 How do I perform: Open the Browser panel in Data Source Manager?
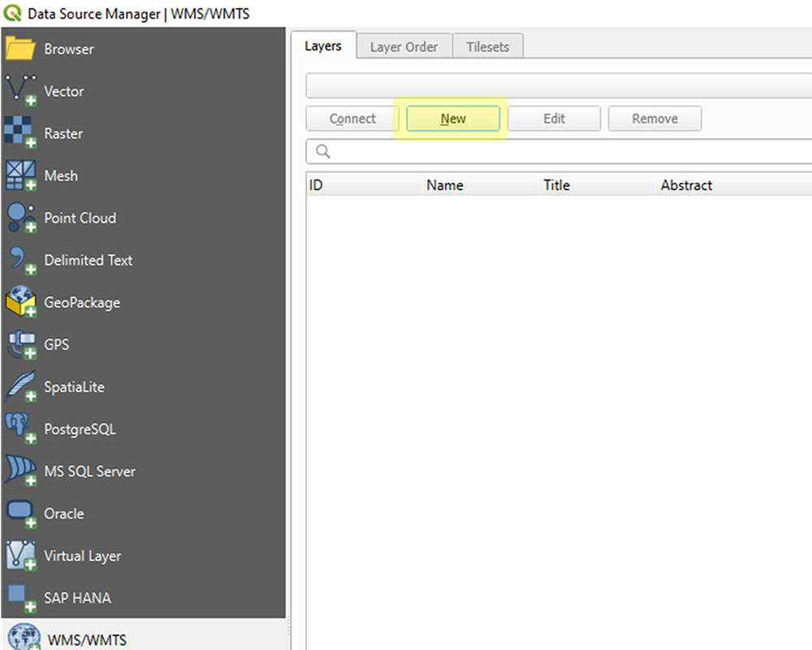point(68,49)
